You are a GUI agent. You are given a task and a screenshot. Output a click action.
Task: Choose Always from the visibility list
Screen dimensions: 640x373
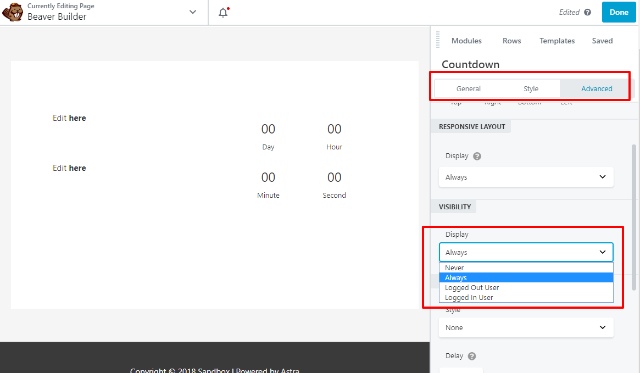tap(526, 278)
